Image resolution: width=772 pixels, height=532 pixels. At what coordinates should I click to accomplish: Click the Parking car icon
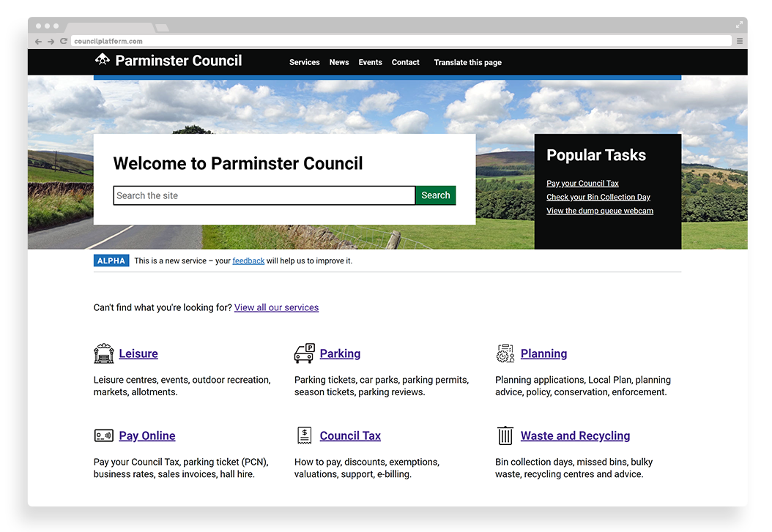[x=304, y=353]
